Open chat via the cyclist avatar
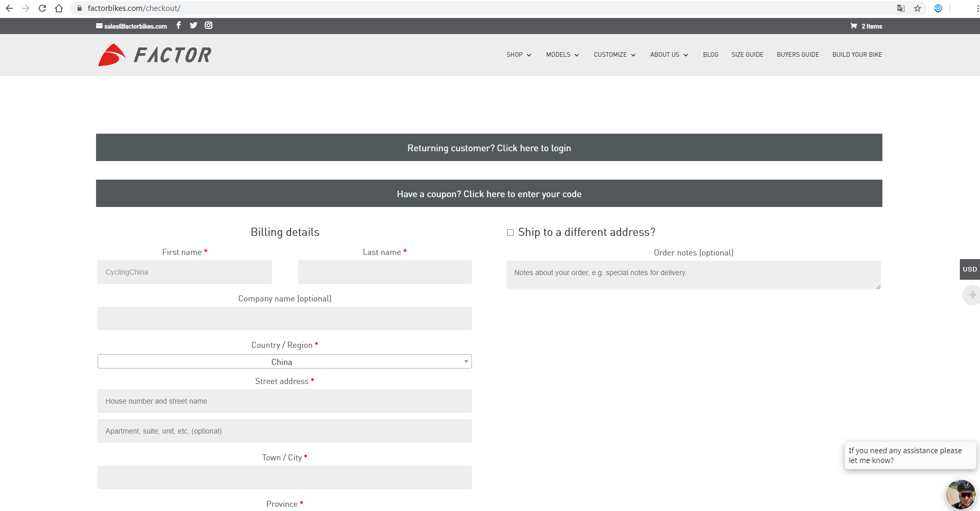The image size is (980, 511). coord(961,494)
